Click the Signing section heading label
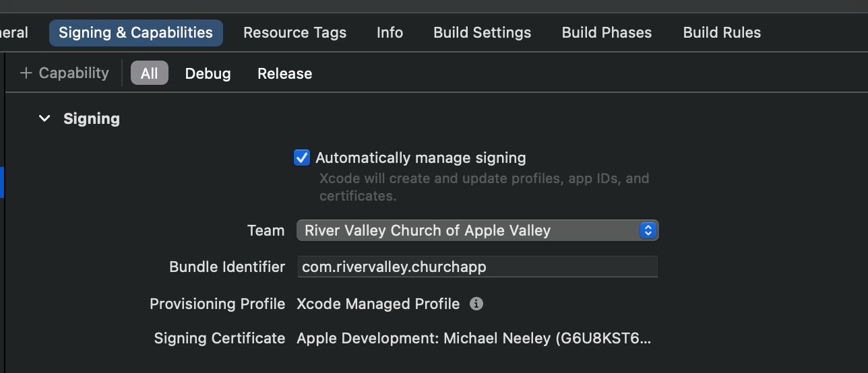 coord(92,119)
